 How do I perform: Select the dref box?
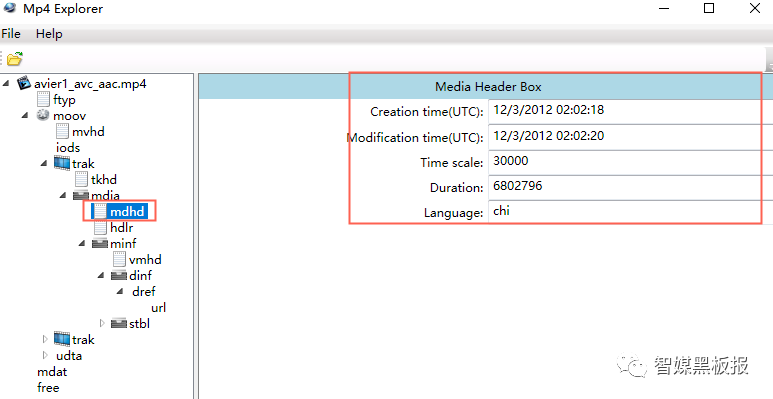144,291
